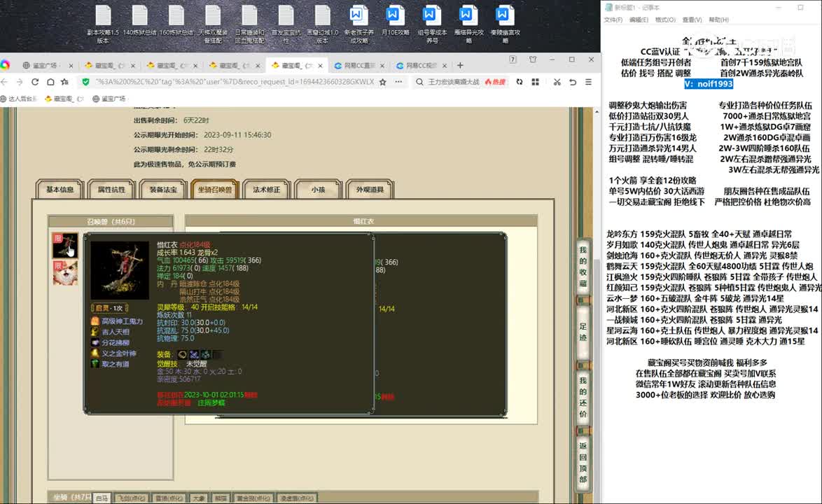Image resolution: width=822 pixels, height=504 pixels.
Task: Switch to the 法术修正 tab
Action: [266, 190]
